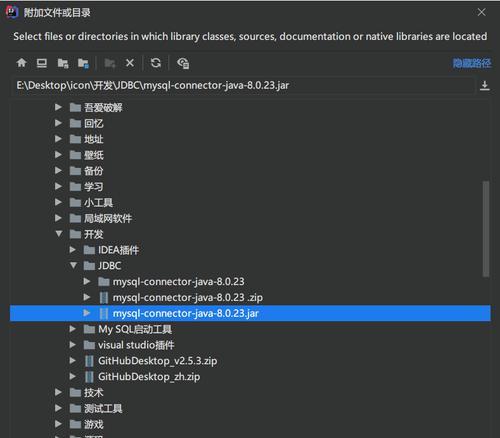Click the IntelliJ logo in title bar
Image resolution: width=500 pixels, height=438 pixels.
(12, 12)
